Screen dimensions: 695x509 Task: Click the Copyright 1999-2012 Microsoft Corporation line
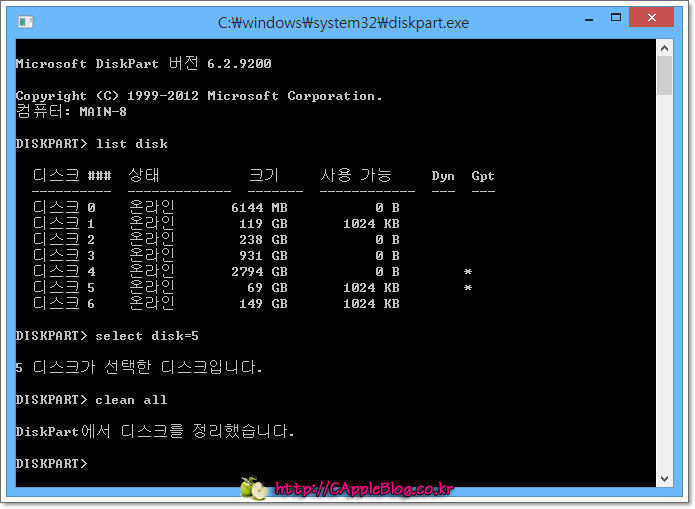pyautogui.click(x=199, y=96)
